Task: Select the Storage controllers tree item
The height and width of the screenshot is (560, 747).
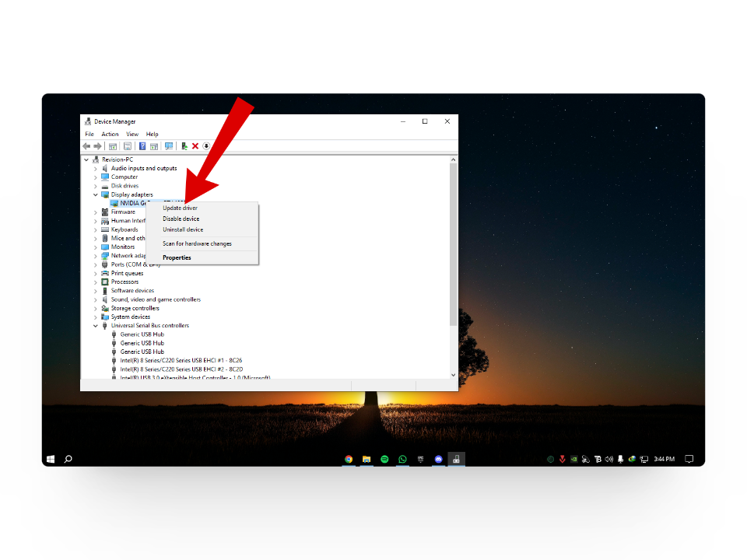Action: pyautogui.click(x=135, y=308)
